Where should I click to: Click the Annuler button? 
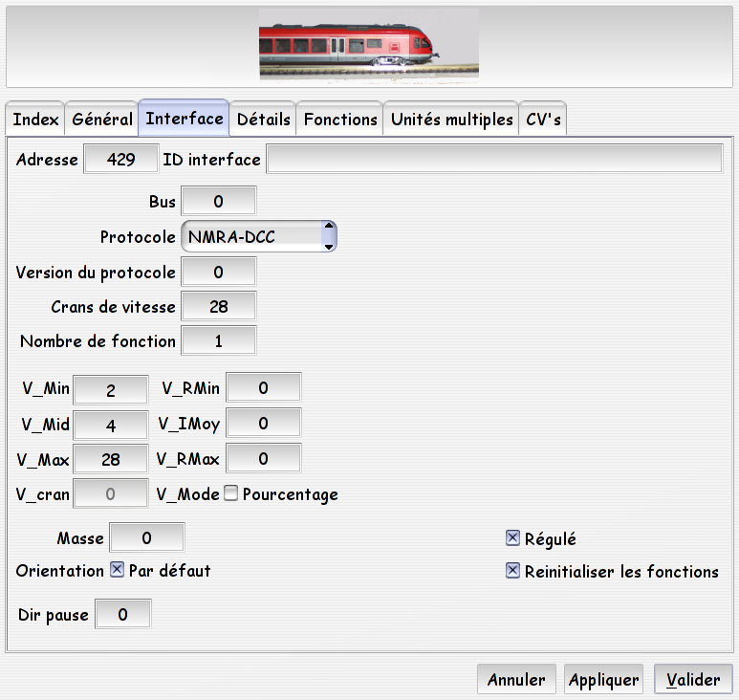point(516,679)
